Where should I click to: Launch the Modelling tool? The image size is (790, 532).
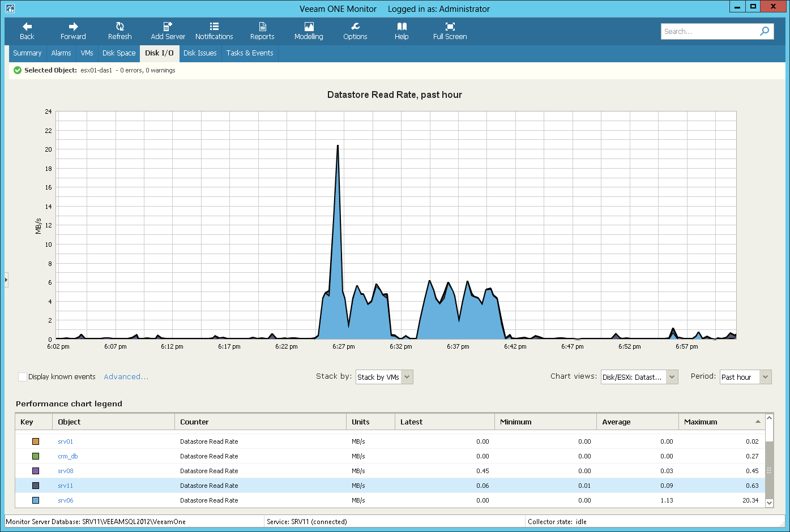tap(309, 31)
